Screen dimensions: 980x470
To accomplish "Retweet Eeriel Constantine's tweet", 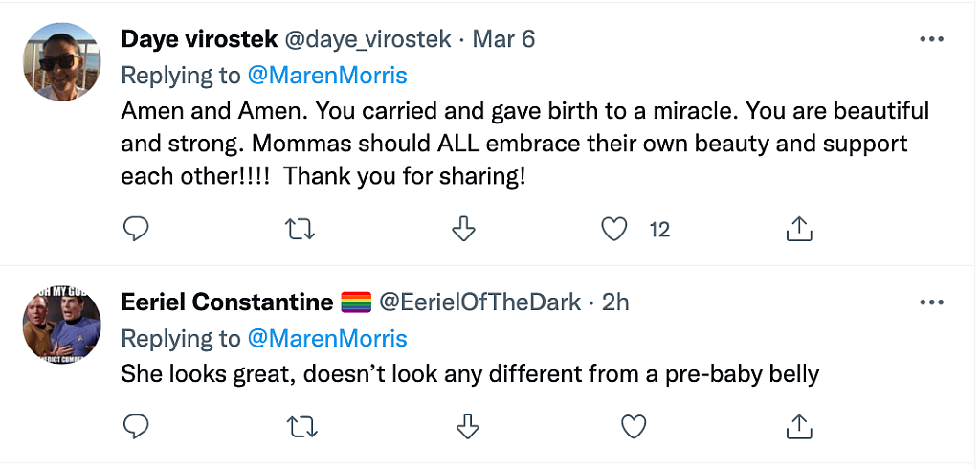I will click(302, 426).
